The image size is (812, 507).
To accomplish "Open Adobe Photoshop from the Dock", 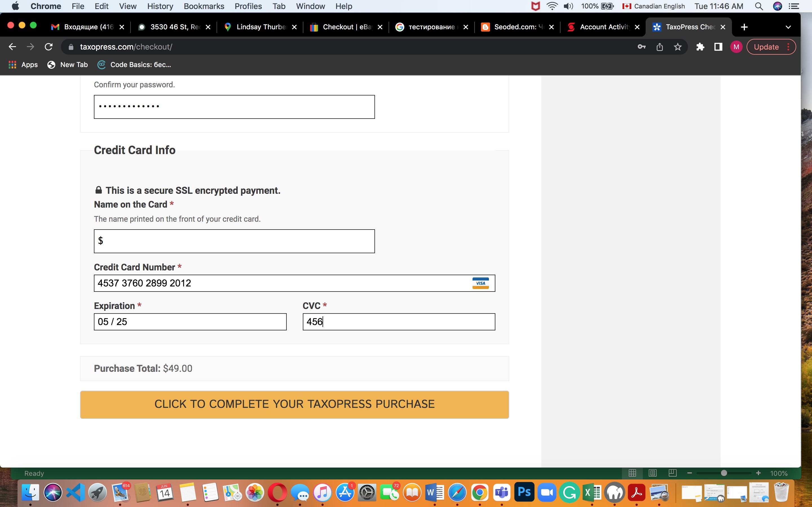I will click(524, 492).
